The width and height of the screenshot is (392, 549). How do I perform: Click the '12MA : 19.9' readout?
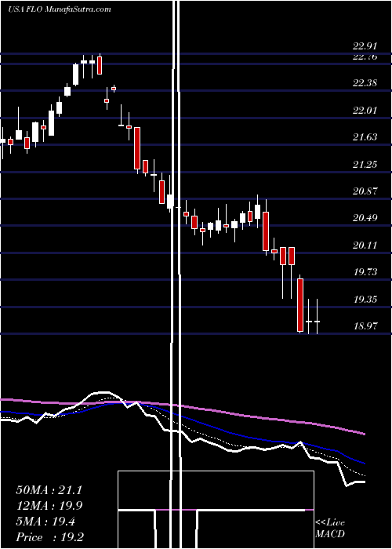pos(49,506)
